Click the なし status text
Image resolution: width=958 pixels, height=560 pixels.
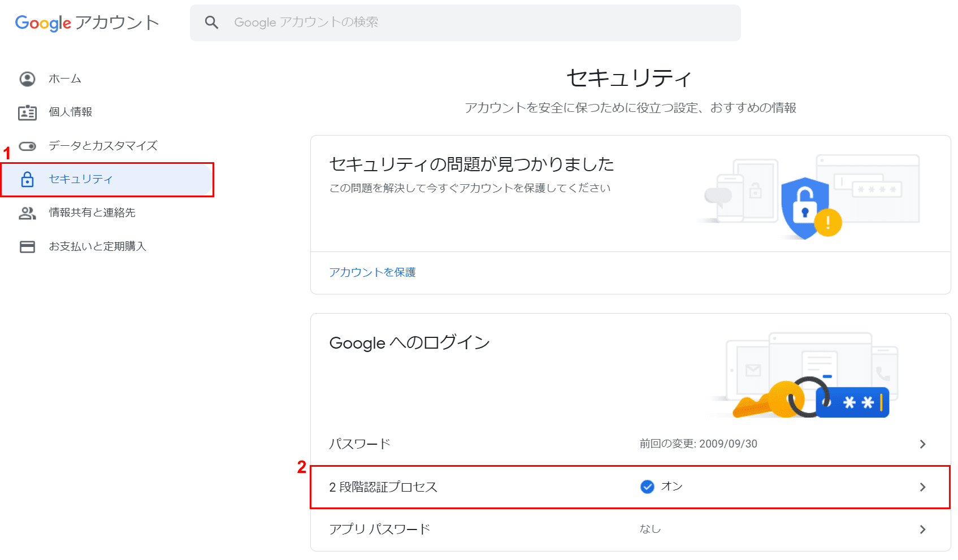650,529
